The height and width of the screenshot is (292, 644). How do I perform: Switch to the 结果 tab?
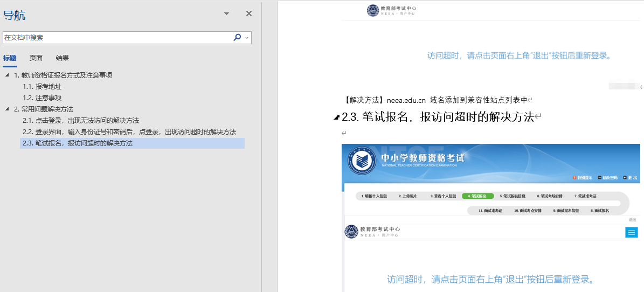point(63,58)
